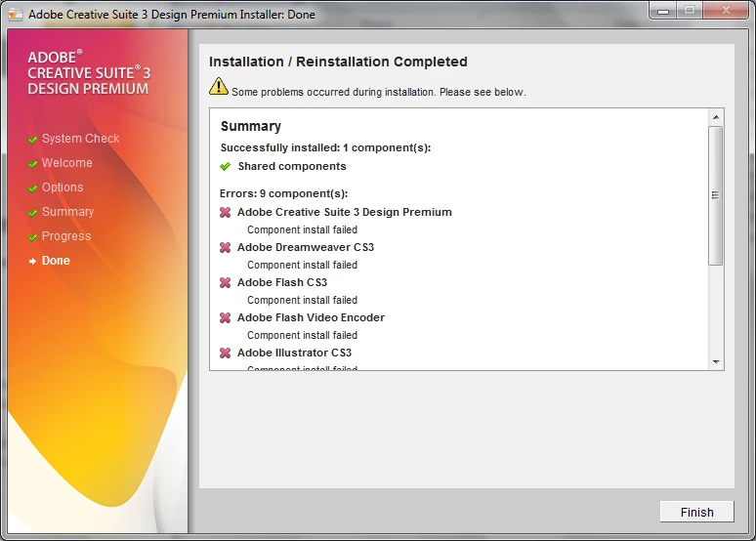
Task: Click the red X beside Adobe Dreamweaver CS3
Action: click(226, 247)
